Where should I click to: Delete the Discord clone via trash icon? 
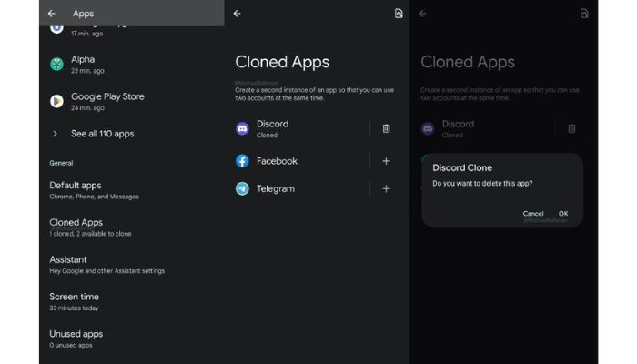pyautogui.click(x=387, y=129)
